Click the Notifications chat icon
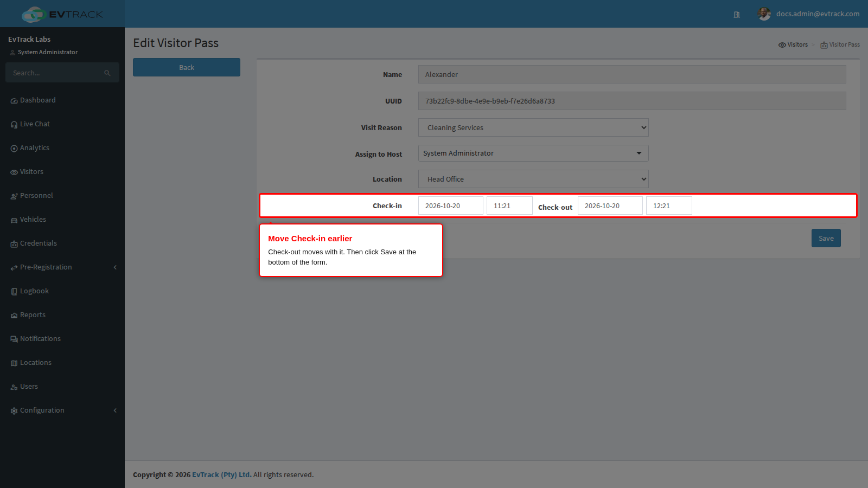868x488 pixels. 14,339
